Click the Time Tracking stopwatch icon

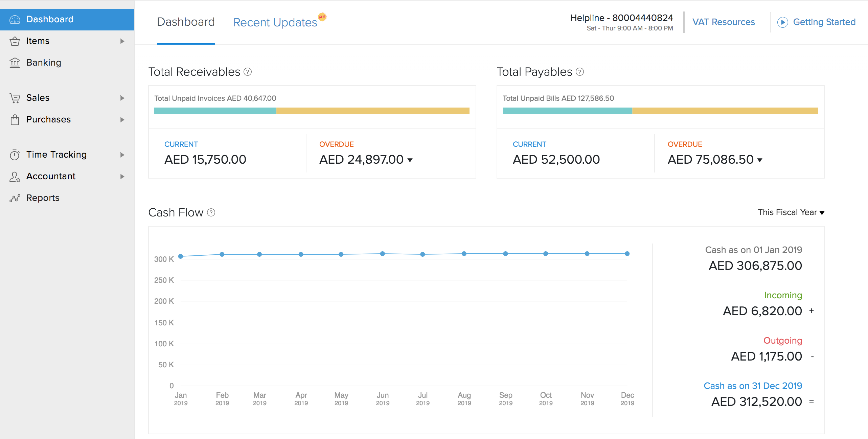15,155
